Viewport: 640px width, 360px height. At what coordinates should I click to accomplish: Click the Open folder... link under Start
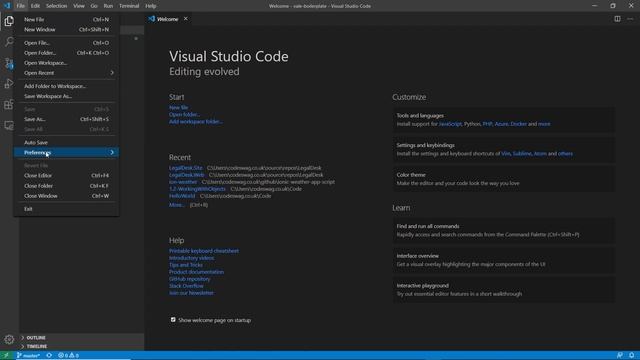point(184,114)
